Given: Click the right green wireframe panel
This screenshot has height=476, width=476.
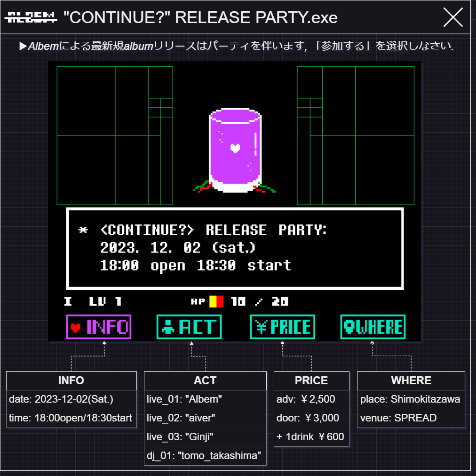Looking at the screenshot, I should pyautogui.click(x=356, y=135).
